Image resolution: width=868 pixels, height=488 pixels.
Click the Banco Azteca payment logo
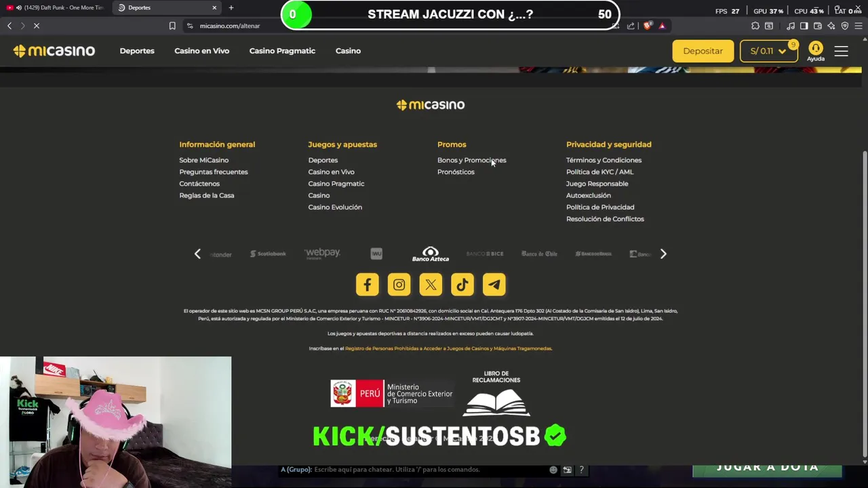pos(431,254)
